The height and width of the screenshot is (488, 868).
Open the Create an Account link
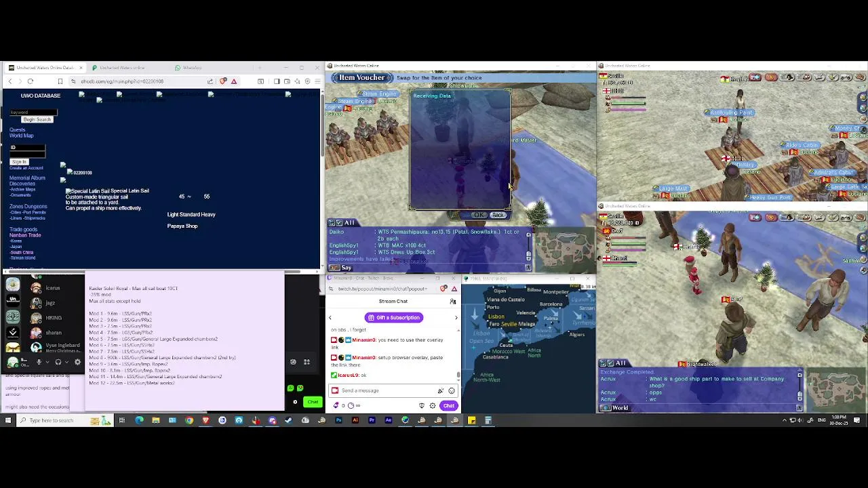click(26, 167)
